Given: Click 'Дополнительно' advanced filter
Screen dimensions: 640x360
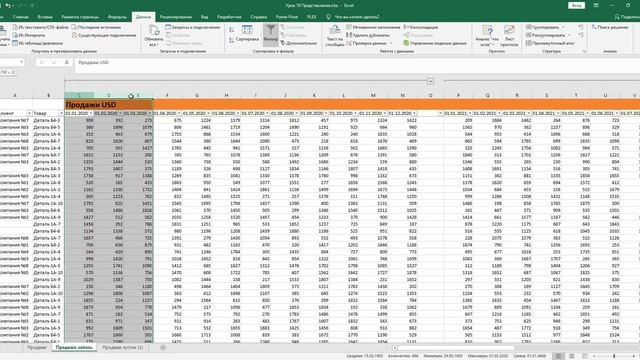Looking at the screenshot, I should pyautogui.click(x=299, y=43).
